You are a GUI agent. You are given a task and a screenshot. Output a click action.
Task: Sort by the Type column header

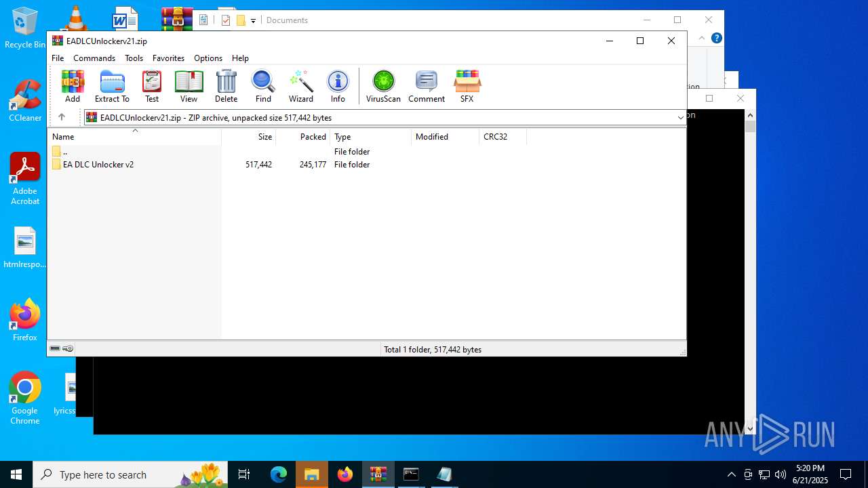[371, 136]
